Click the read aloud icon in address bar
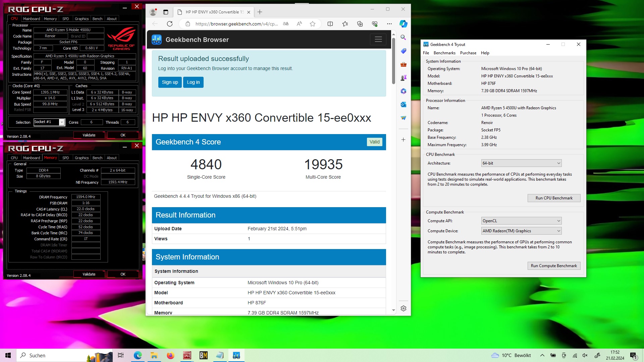 coord(299,24)
